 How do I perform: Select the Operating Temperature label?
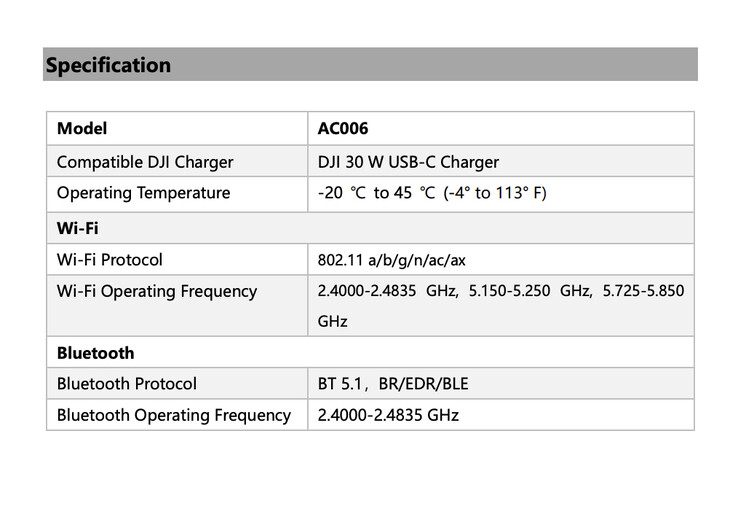pyautogui.click(x=143, y=193)
